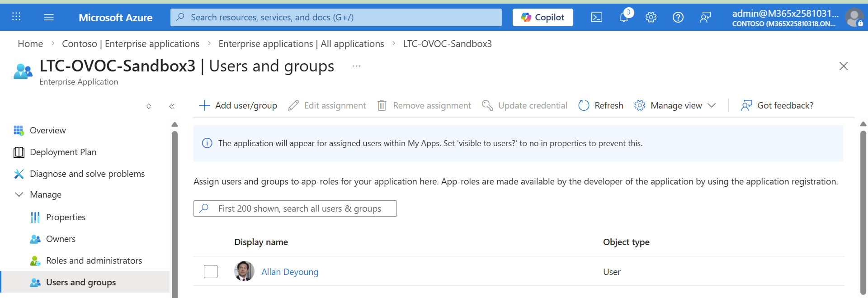Screen dimensions: 868x298
Task: Open the more options ellipsis by title
Action: [x=356, y=66]
